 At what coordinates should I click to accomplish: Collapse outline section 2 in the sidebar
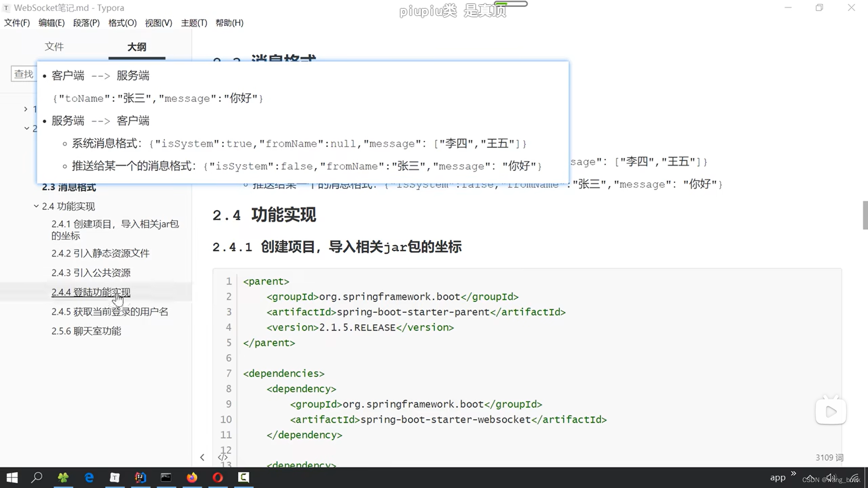point(26,128)
